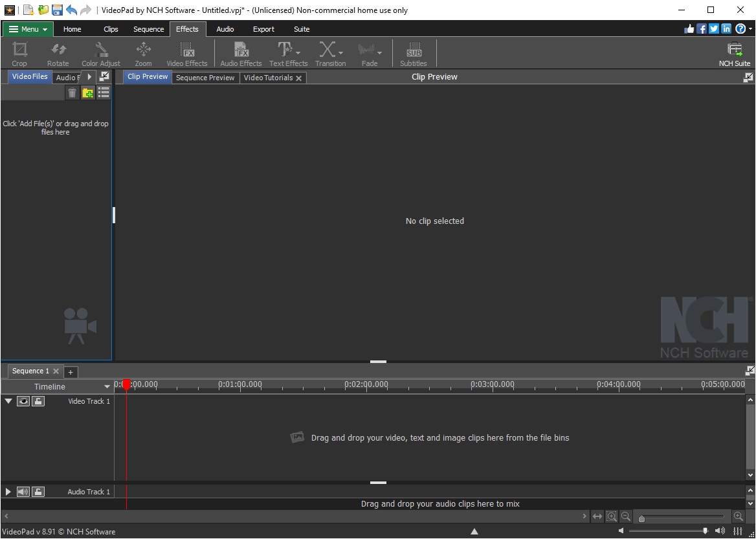Click the thumbs-up like icon
The height and width of the screenshot is (539, 756).
pyautogui.click(x=689, y=29)
